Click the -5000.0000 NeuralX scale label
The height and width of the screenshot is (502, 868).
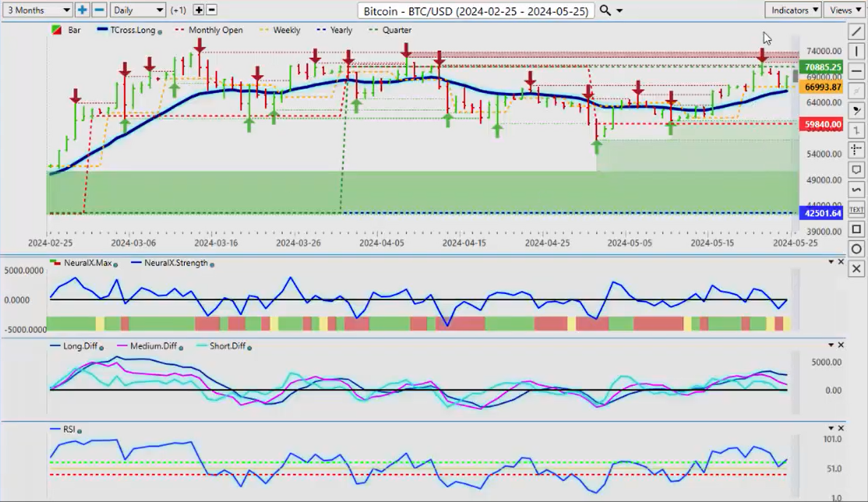24,329
